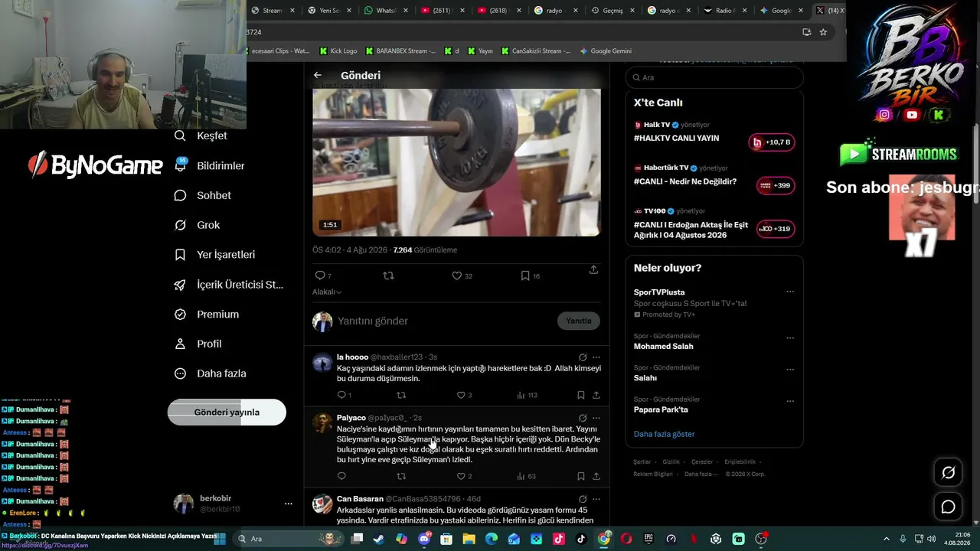Close the Radio browser tab

(745, 11)
